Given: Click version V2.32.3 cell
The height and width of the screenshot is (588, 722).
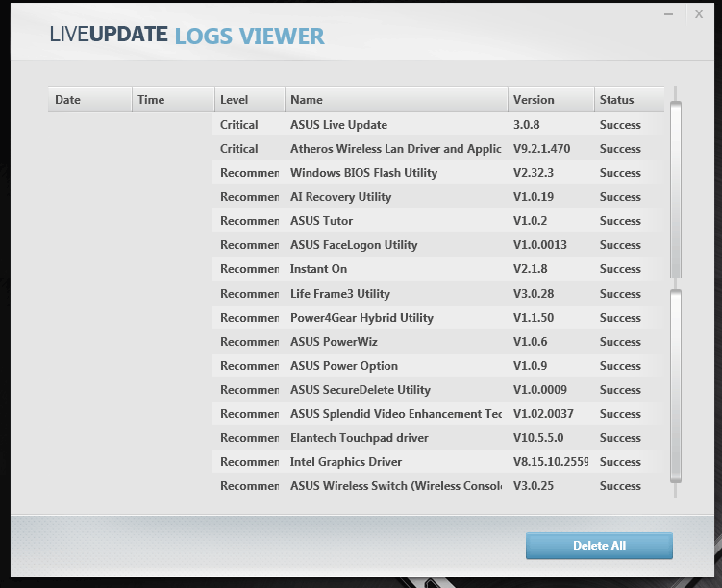Looking at the screenshot, I should point(534,173).
